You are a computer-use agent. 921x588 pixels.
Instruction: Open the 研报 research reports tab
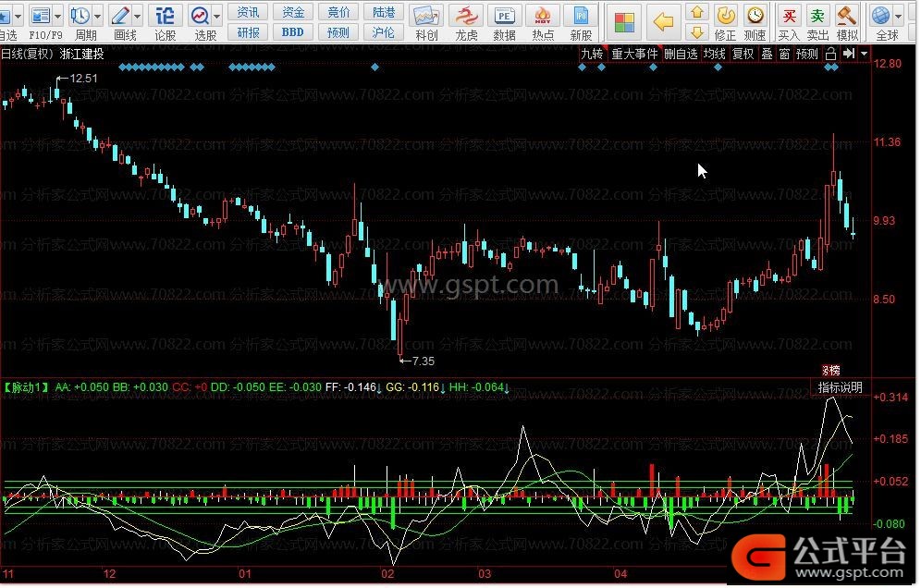pyautogui.click(x=247, y=31)
